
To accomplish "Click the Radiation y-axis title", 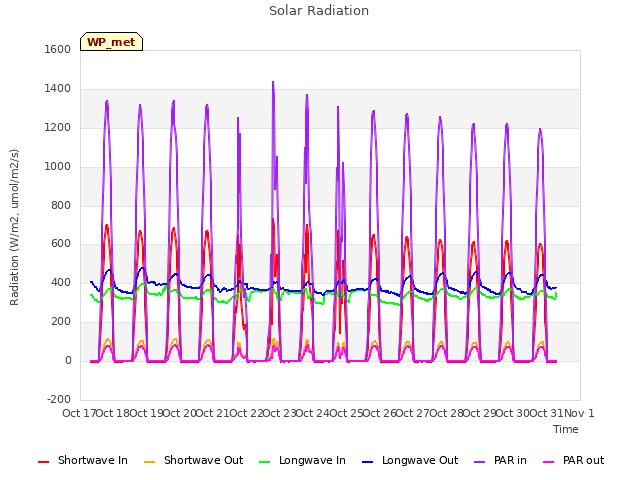I will [x=14, y=227].
